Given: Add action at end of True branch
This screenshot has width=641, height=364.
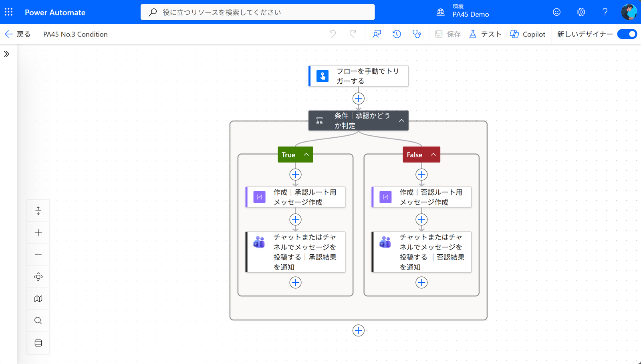Looking at the screenshot, I should pos(296,283).
